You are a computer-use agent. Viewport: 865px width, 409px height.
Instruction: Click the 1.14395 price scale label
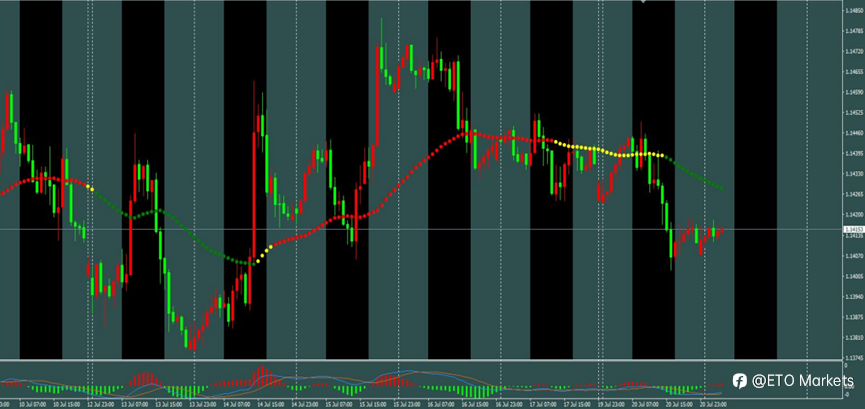pyautogui.click(x=855, y=153)
